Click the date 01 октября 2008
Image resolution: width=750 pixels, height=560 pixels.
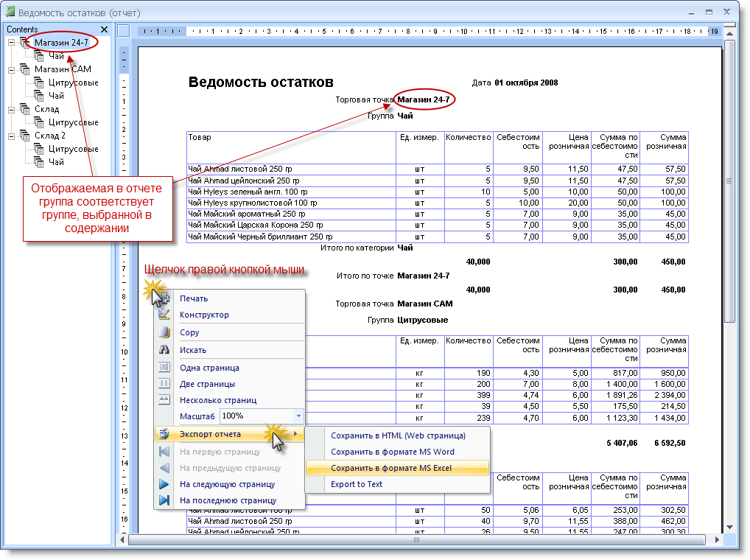tap(526, 83)
